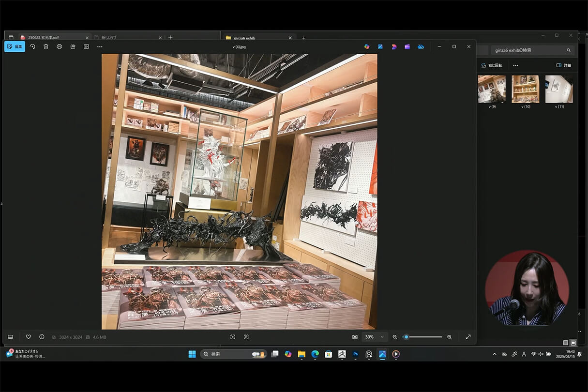Start slideshow with the play icon
588x392 pixels.
(x=86, y=46)
